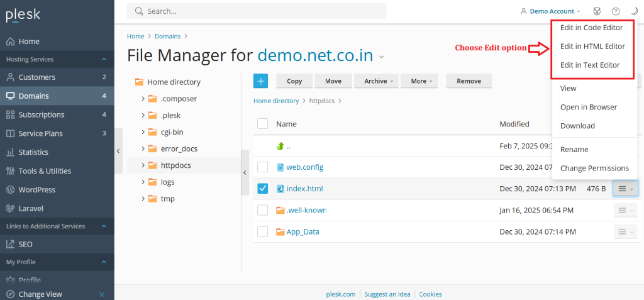Open Customers section
This screenshot has width=644, height=300.
tap(57, 77)
